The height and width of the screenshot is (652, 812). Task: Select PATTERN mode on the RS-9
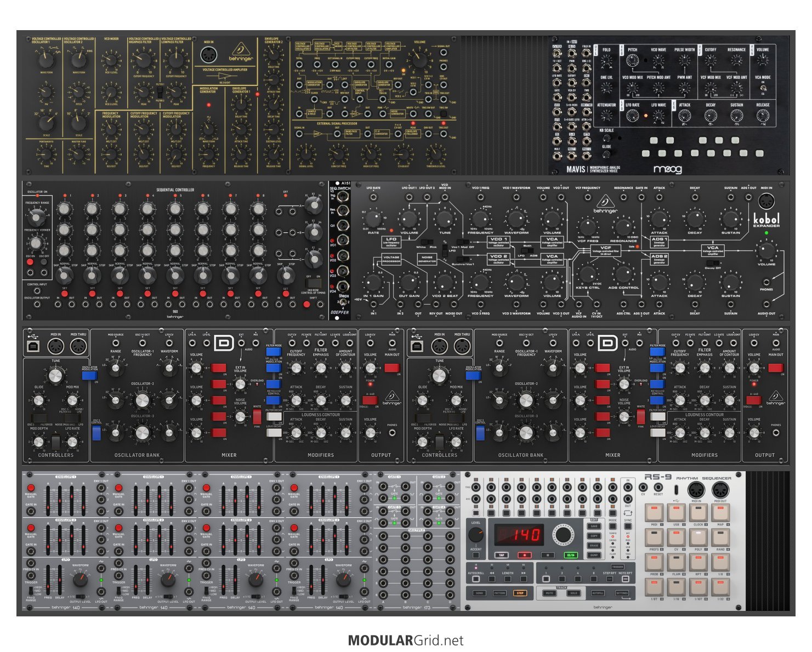click(499, 593)
